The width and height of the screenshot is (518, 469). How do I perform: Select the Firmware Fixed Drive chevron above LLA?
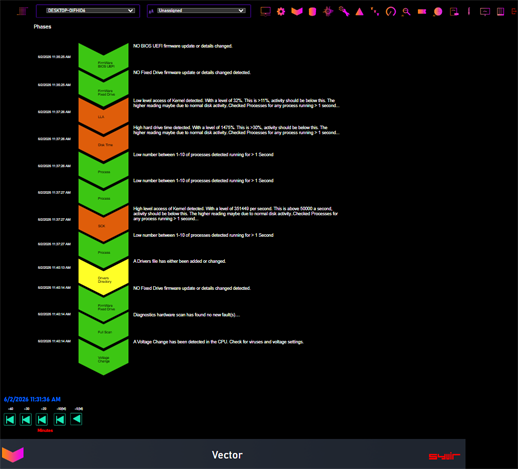coord(103,89)
